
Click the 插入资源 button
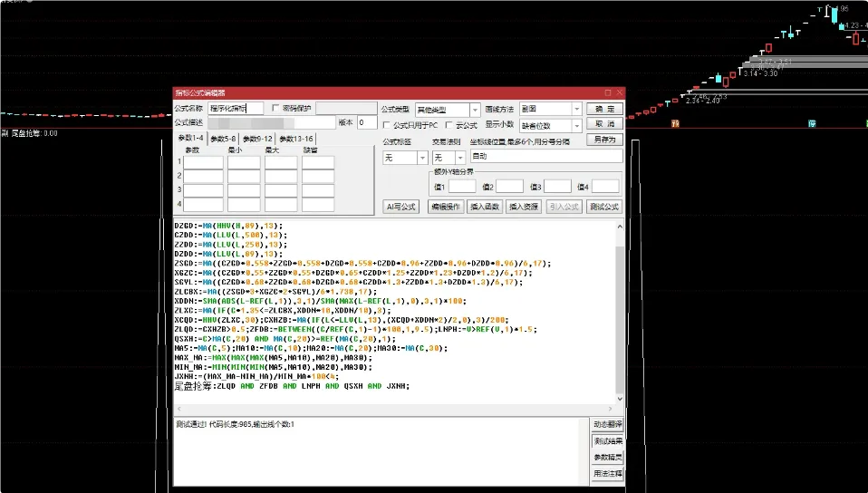[523, 207]
